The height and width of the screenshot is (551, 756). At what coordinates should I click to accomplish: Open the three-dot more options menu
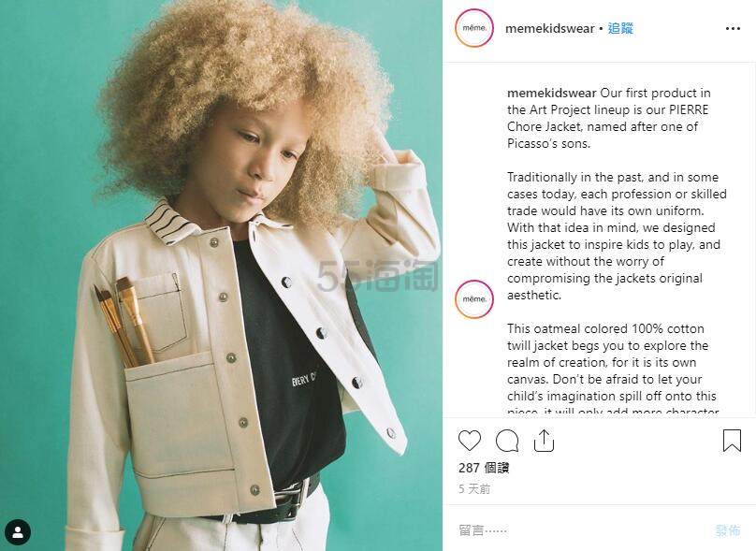(x=733, y=29)
